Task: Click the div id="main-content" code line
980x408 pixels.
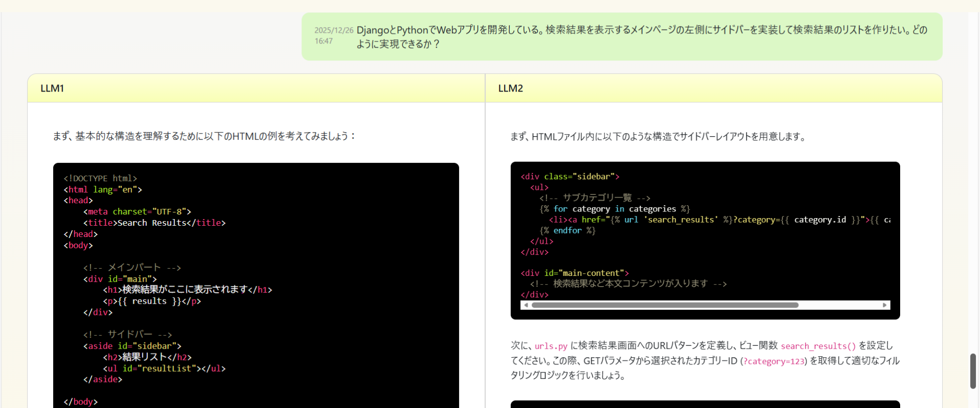Action: coord(574,273)
